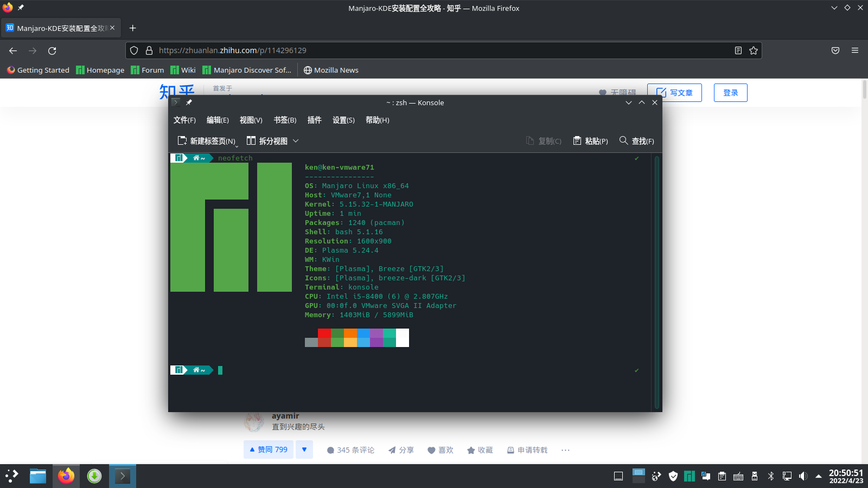Expand the 拆分视图 dropdown arrow

[x=296, y=141]
